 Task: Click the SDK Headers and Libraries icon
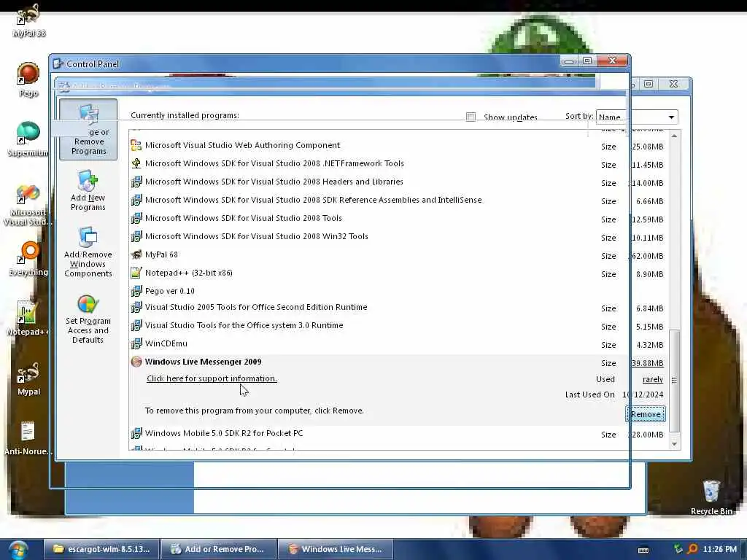coord(136,182)
